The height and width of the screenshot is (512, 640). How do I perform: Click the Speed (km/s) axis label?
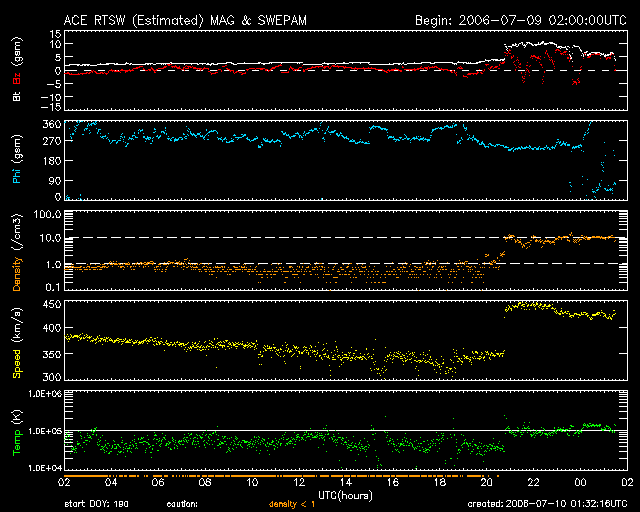16,340
